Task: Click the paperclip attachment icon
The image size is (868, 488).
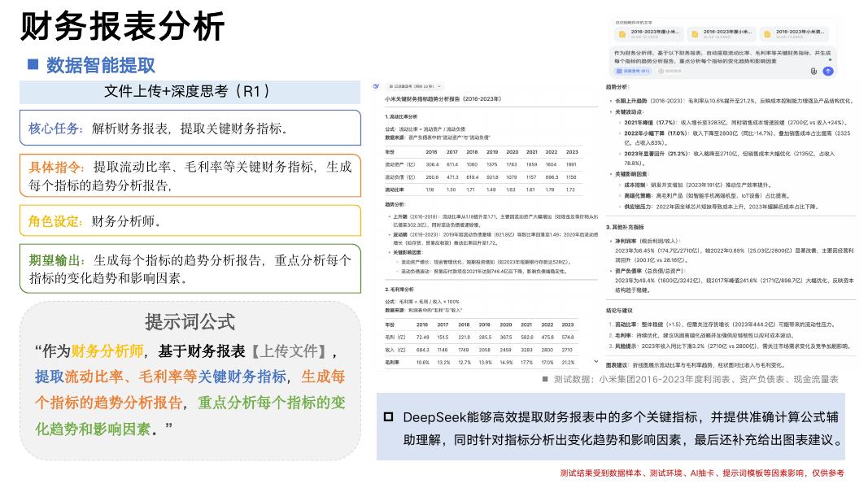Action: (x=813, y=71)
